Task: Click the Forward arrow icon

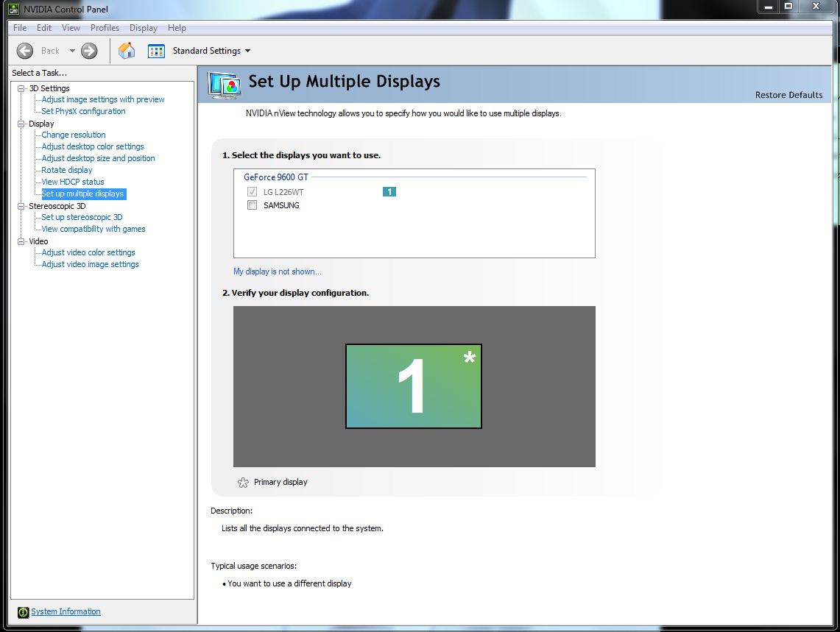Action: tap(89, 51)
